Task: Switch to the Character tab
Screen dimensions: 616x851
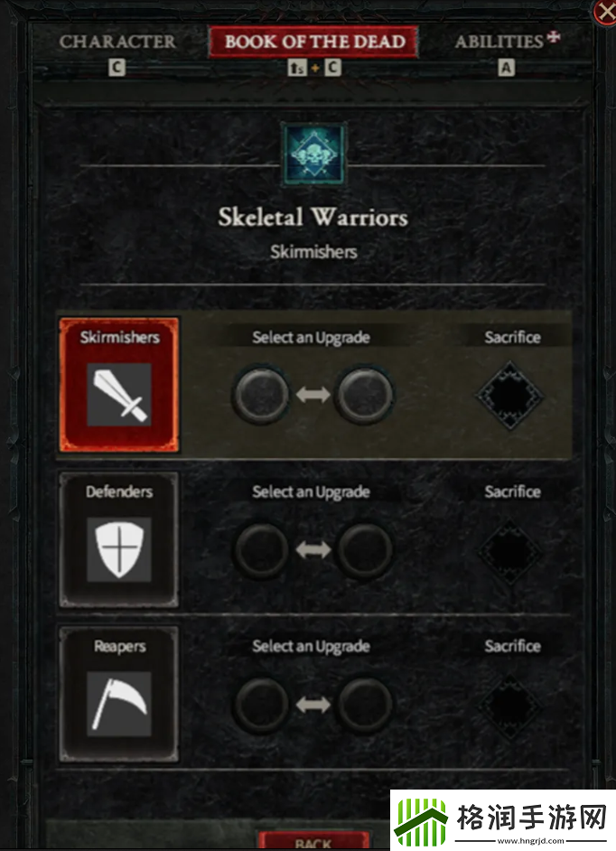Action: pyautogui.click(x=117, y=42)
